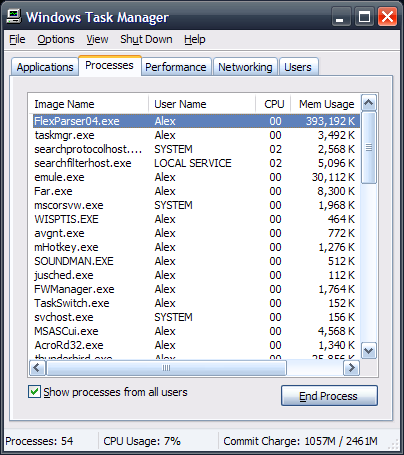Select the mscorsvw.exe process

pos(196,205)
